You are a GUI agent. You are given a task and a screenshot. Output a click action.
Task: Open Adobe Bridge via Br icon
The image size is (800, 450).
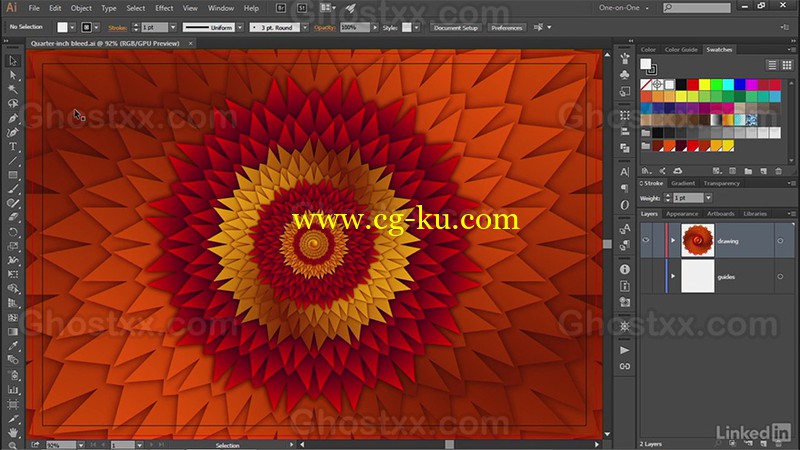click(x=281, y=8)
